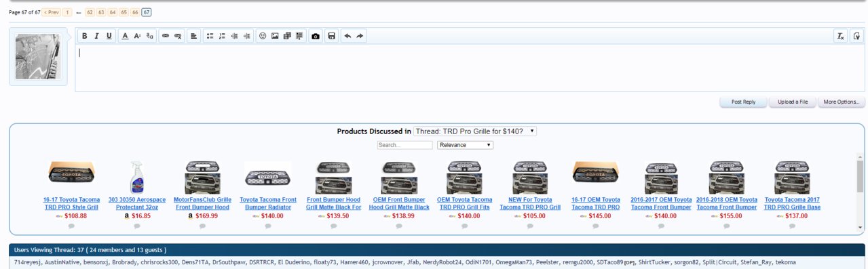Click the Post Reply button
Image resolution: width=868 pixels, height=269 pixels.
[x=743, y=102]
